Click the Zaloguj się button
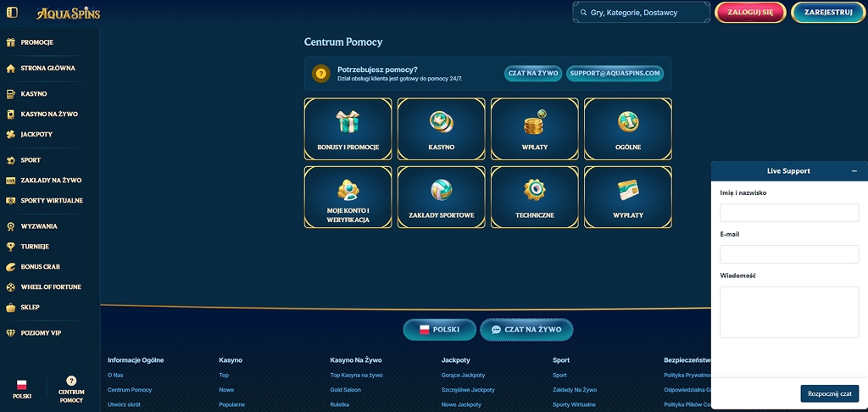This screenshot has width=868, height=412. point(750,12)
